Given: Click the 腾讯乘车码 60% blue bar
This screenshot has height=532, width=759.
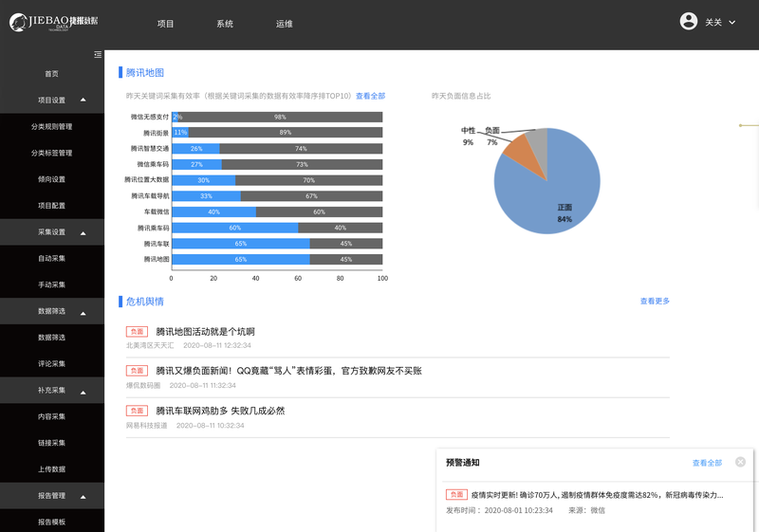Looking at the screenshot, I should 235,228.
